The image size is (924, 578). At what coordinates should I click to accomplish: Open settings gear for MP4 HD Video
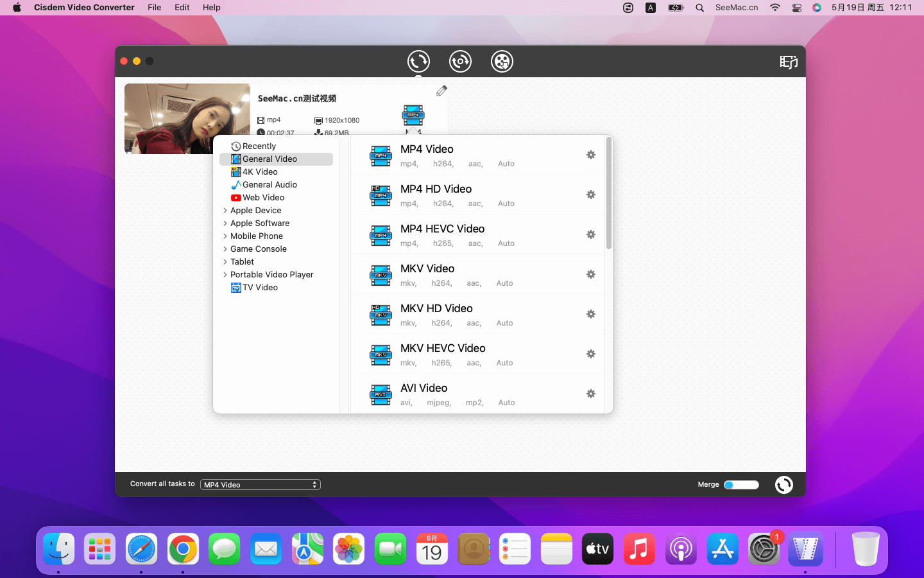590,195
